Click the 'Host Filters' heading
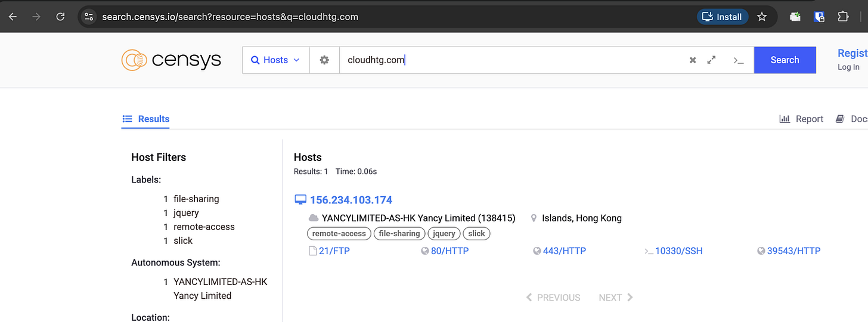Image resolution: width=868 pixels, height=322 pixels. pyautogui.click(x=159, y=157)
